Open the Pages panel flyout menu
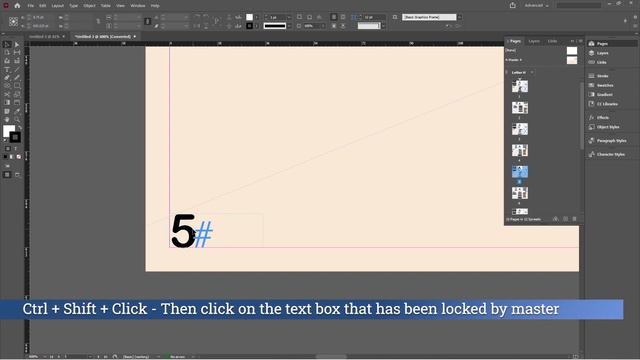Screen dimensions: 640x360 (x=580, y=41)
